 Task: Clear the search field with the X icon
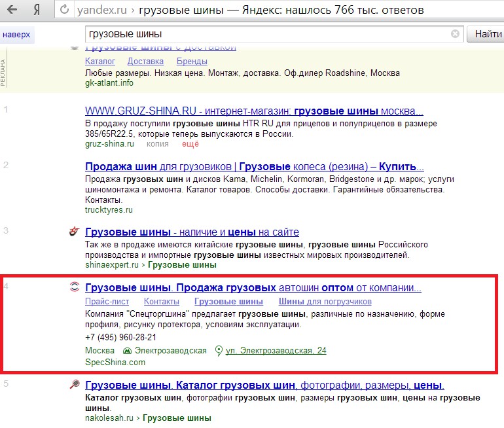tap(455, 34)
